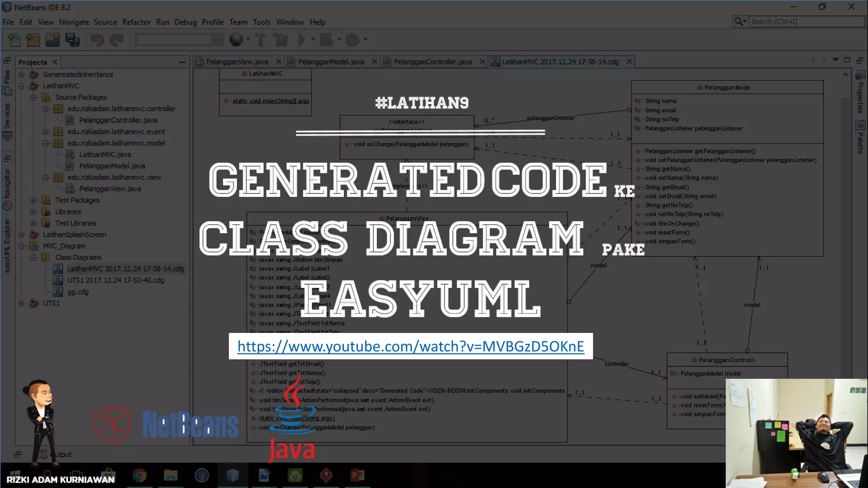Click the Run Project play icon

click(302, 40)
